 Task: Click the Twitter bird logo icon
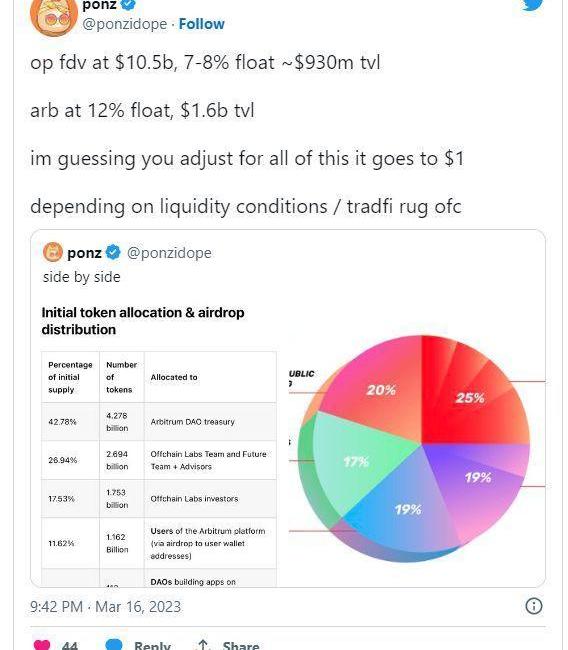[532, 5]
